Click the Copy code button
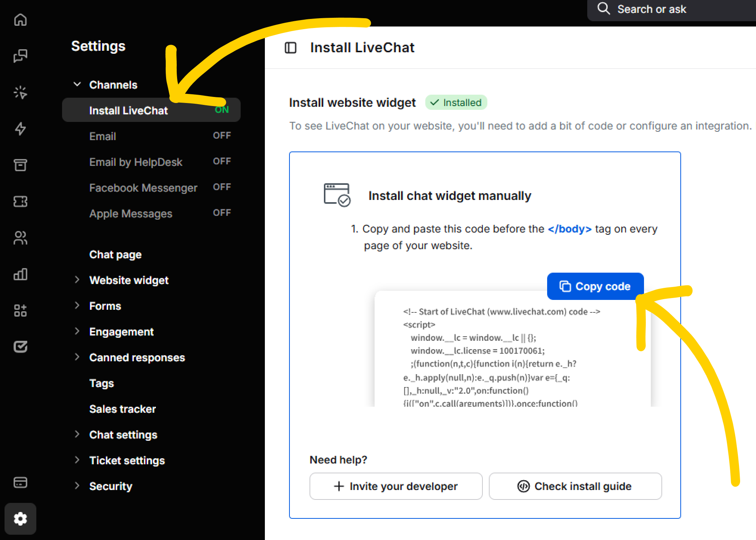The image size is (756, 540). [x=595, y=286]
